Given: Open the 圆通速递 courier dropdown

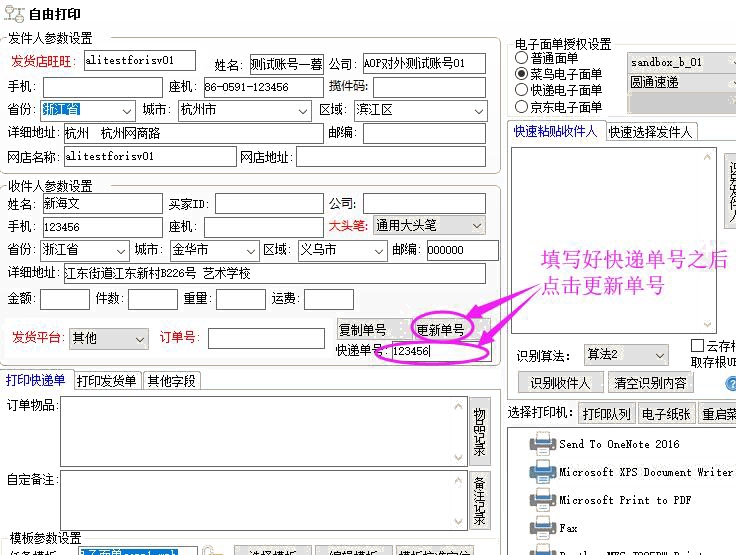Looking at the screenshot, I should [x=681, y=83].
